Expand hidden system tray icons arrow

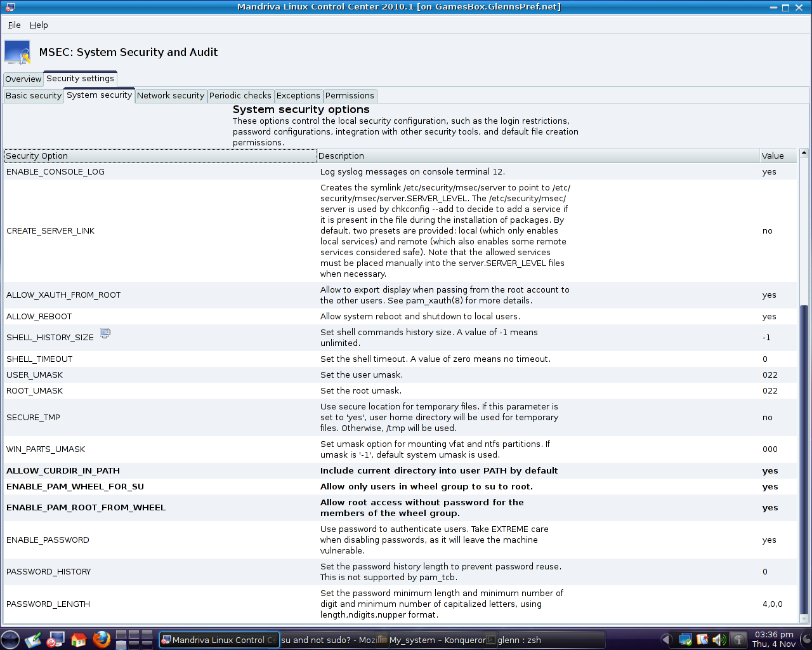[x=666, y=640]
